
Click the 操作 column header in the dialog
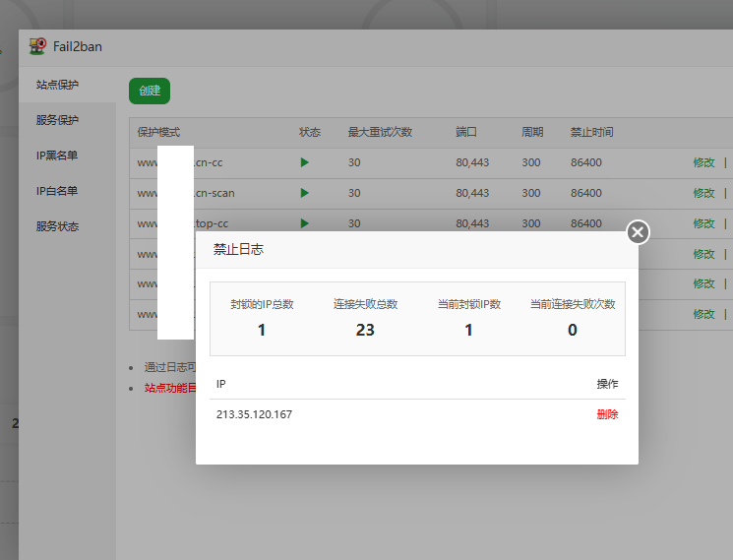pyautogui.click(x=607, y=384)
